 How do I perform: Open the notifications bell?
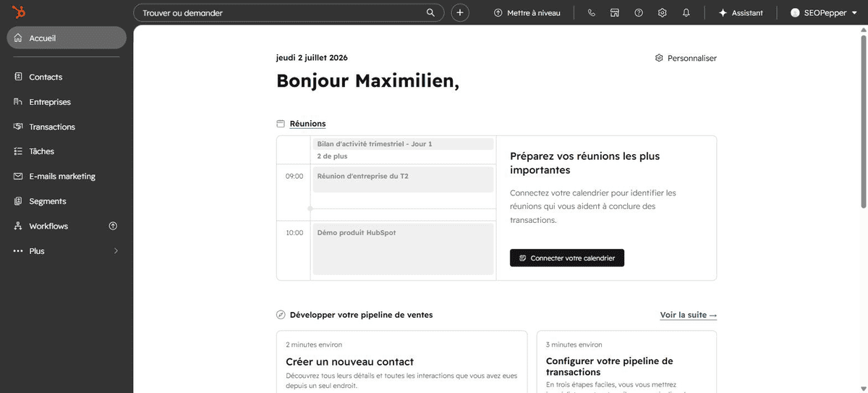click(686, 12)
